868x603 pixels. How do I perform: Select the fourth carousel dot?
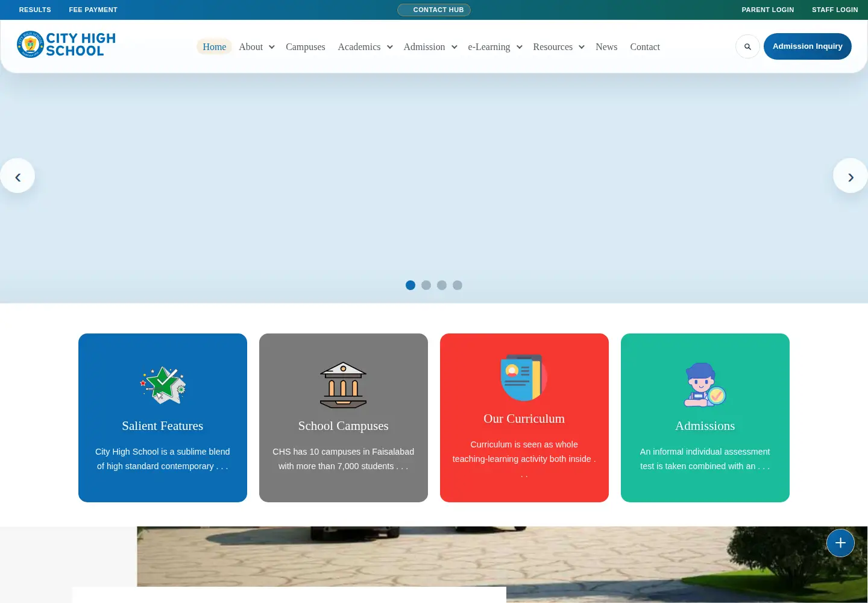pyautogui.click(x=458, y=285)
